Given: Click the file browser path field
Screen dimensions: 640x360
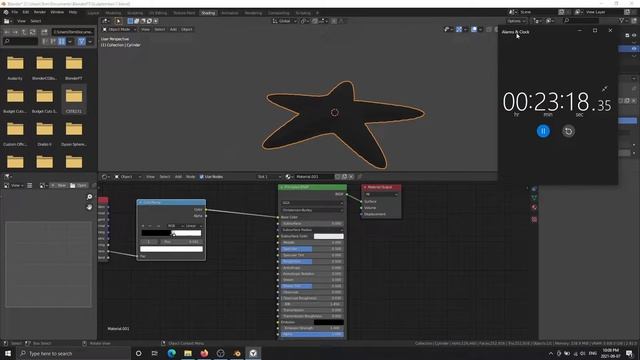Looking at the screenshot, I should tap(73, 31).
